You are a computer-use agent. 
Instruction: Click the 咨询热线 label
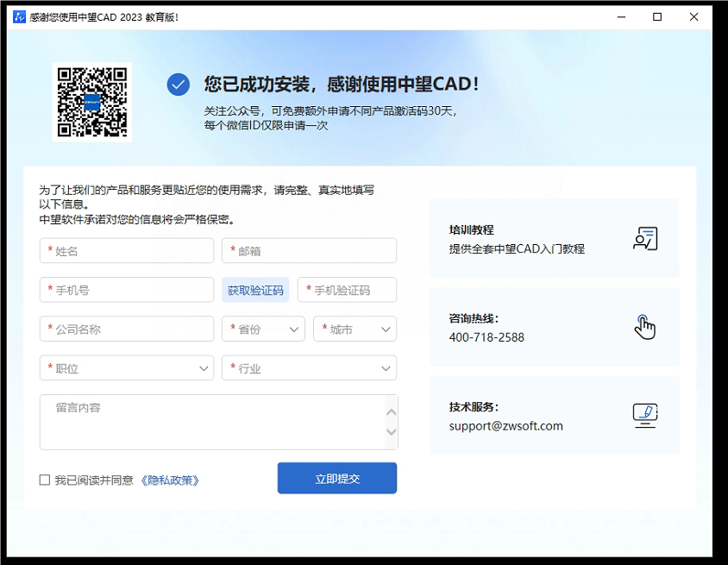(x=474, y=318)
